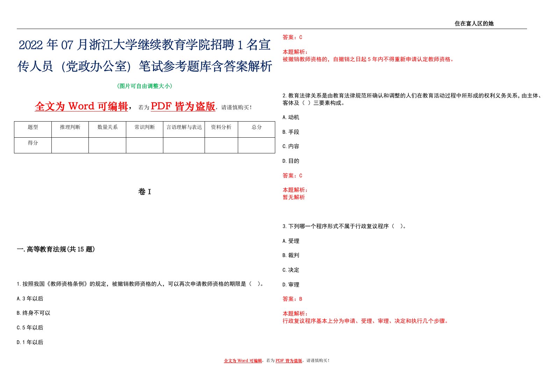
Task: Click 答案：C below option D.目的
Action: tap(292, 176)
